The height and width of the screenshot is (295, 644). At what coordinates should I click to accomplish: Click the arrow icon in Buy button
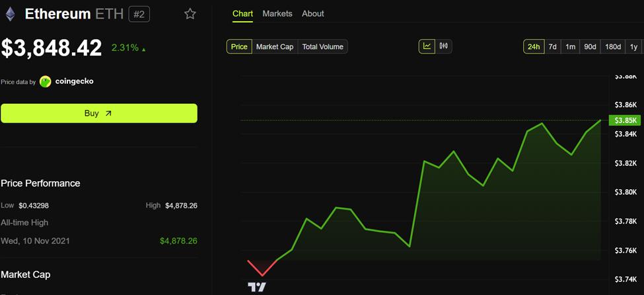[108, 114]
